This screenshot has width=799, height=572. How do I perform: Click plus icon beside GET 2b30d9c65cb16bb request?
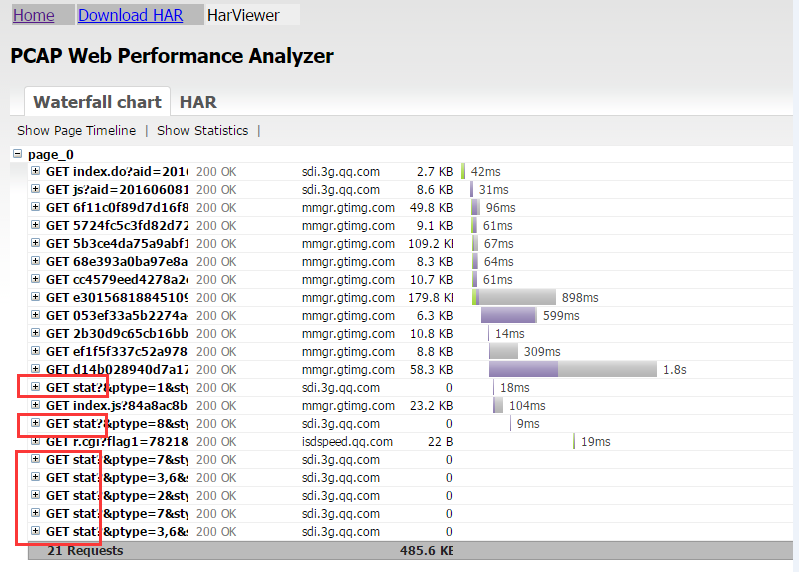pyautogui.click(x=36, y=333)
